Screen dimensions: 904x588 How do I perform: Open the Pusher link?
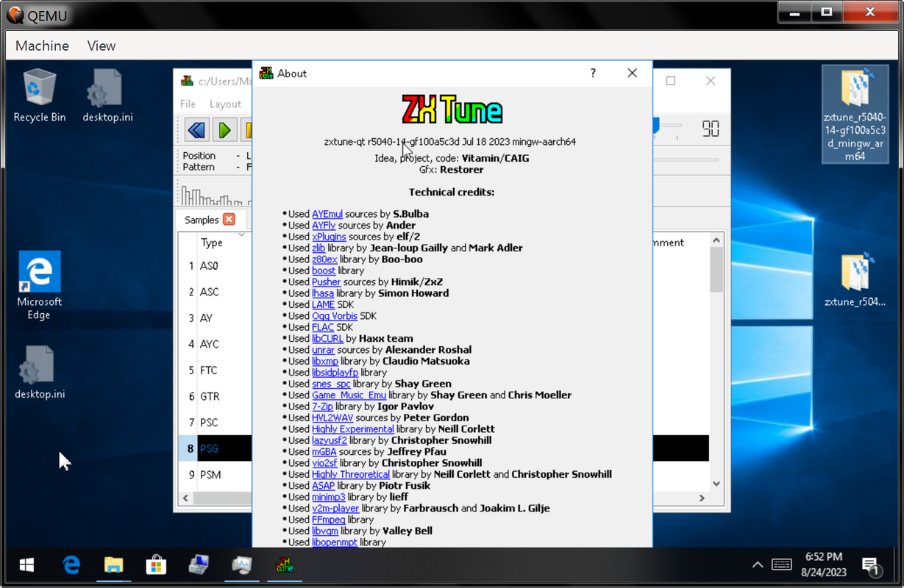point(326,282)
